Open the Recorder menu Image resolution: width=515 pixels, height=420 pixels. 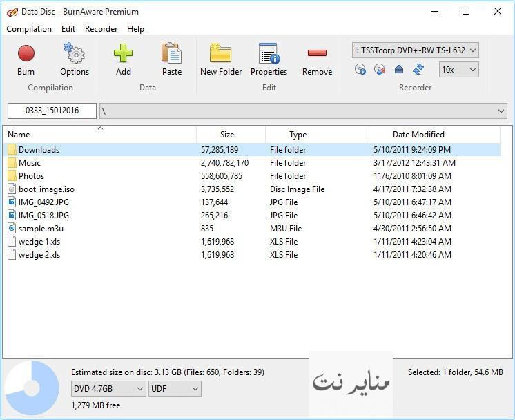101,29
